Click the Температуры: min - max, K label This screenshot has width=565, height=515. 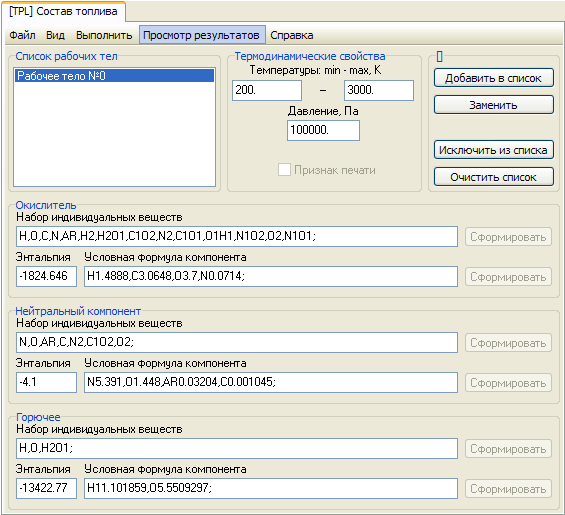(315, 70)
